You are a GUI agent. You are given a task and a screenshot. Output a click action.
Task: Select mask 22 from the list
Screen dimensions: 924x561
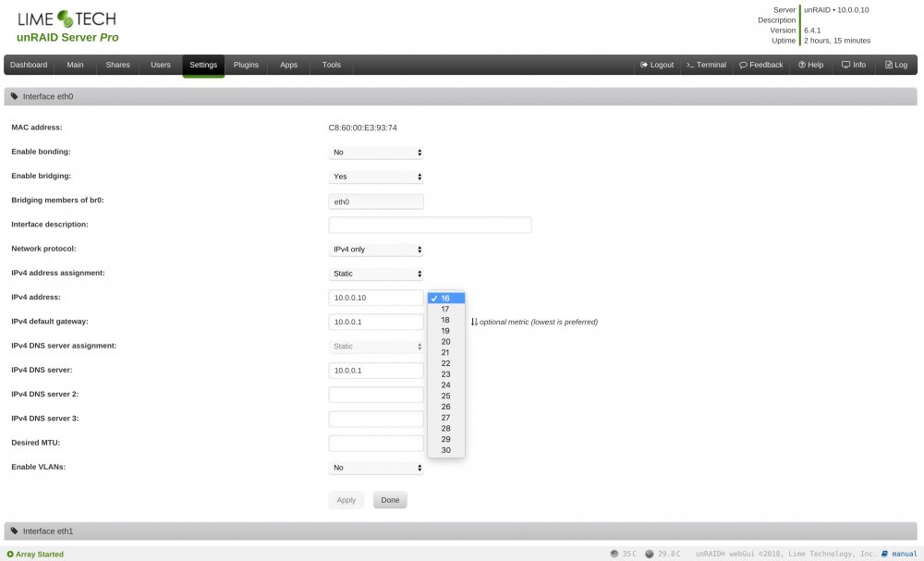[x=446, y=363]
